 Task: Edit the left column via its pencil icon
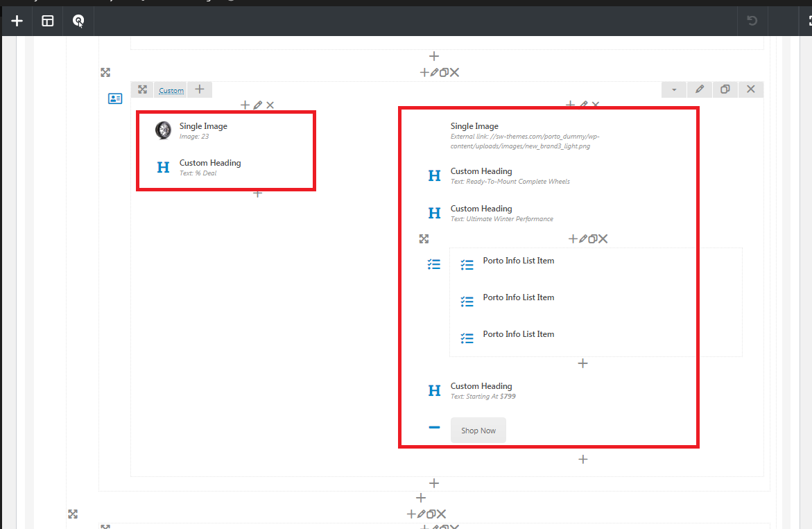(258, 105)
